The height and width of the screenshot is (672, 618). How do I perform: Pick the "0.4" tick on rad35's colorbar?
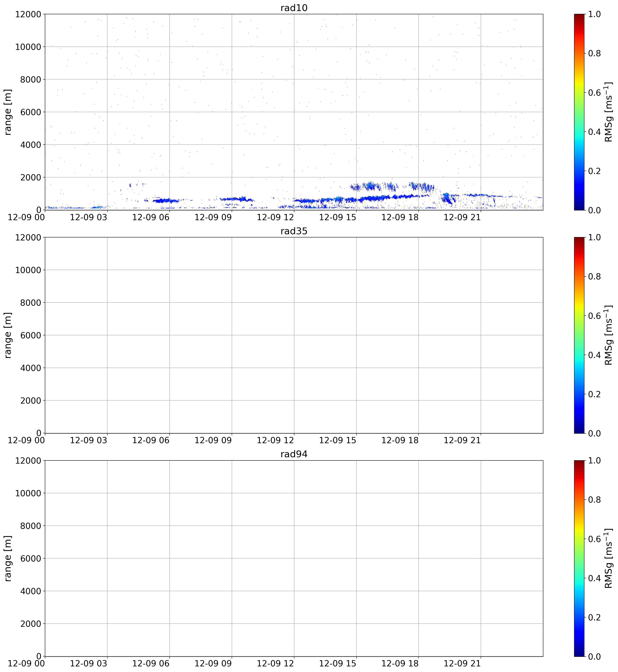[x=594, y=355]
